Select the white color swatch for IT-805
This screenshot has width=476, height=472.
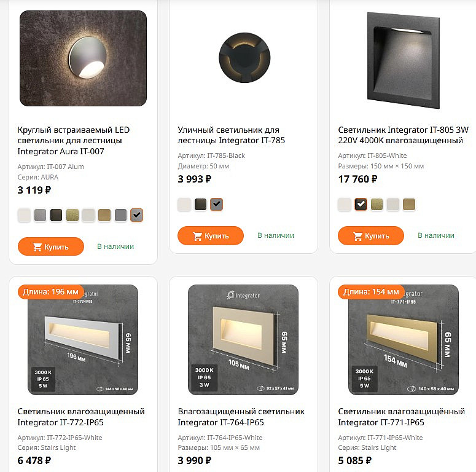(x=345, y=205)
